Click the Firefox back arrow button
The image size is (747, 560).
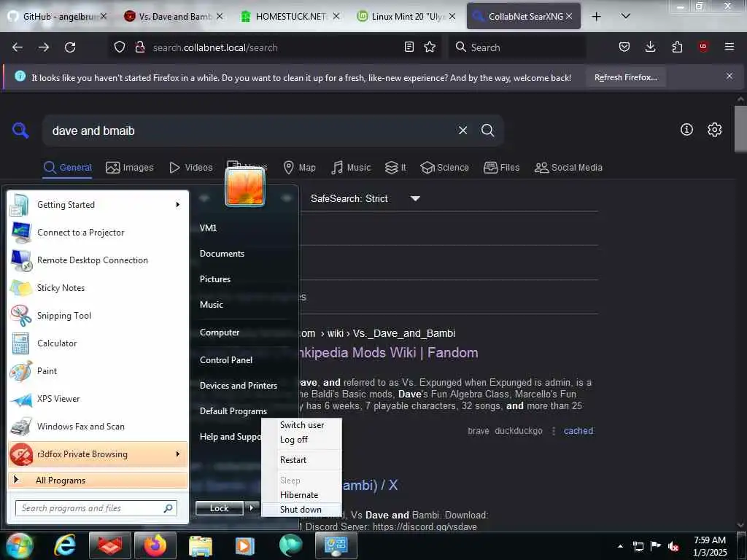pyautogui.click(x=18, y=47)
